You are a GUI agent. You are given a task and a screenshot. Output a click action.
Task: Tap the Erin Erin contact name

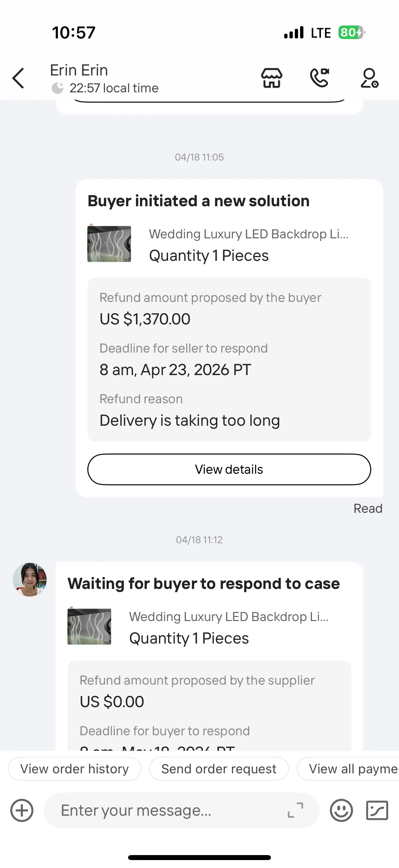click(79, 71)
